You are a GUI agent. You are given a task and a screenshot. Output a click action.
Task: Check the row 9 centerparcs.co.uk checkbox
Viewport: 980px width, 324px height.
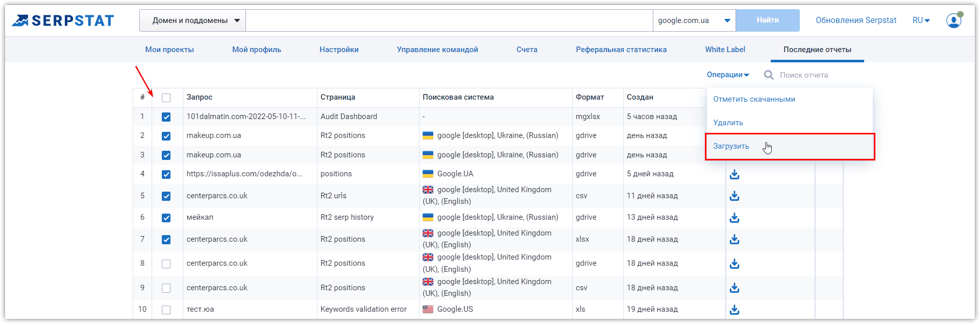pos(166,288)
